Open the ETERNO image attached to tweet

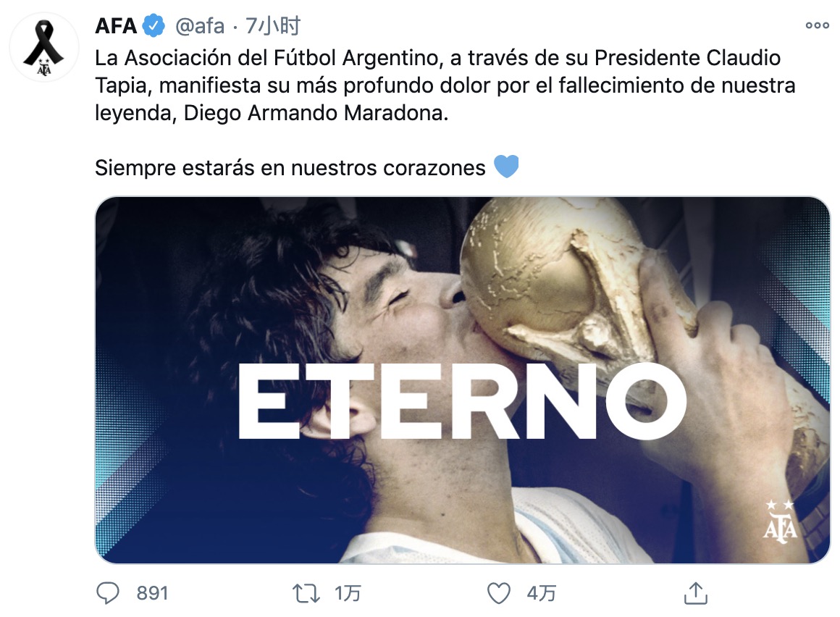click(463, 380)
